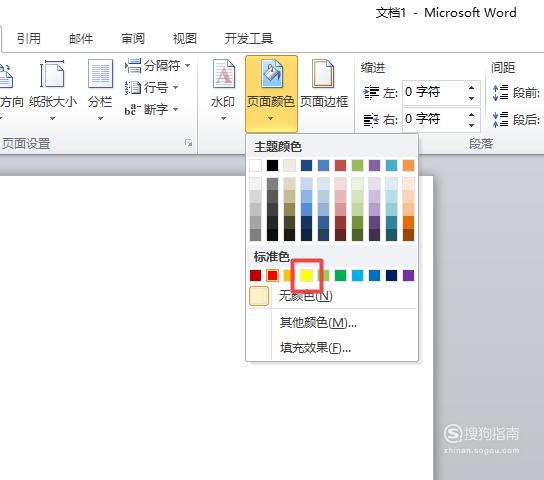Viewport: 544px width, 480px height.
Task: Open Page Setup dialog launcher
Action: (189, 143)
